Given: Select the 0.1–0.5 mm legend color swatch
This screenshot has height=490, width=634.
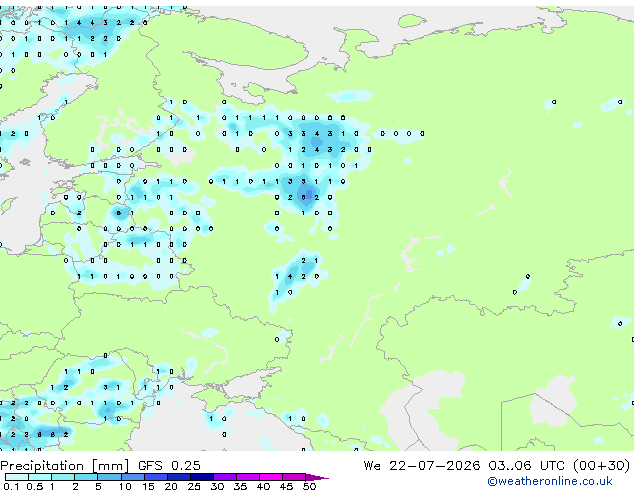Looking at the screenshot, I should coord(17,477).
